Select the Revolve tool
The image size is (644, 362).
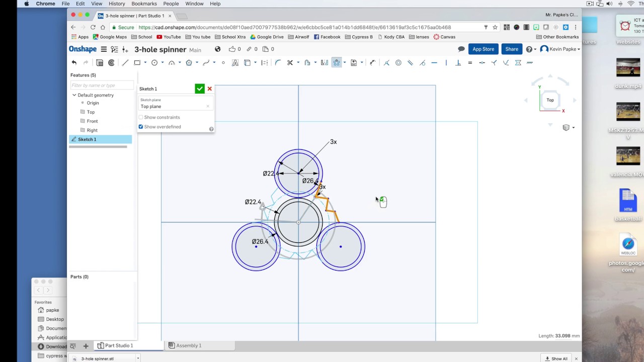[x=112, y=63]
